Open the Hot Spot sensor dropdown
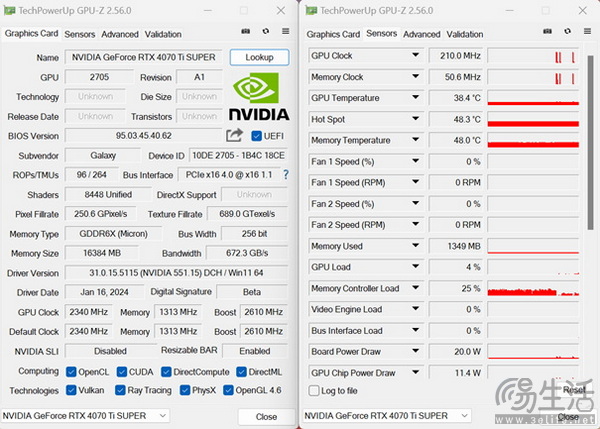This screenshot has height=429, width=600. point(415,119)
